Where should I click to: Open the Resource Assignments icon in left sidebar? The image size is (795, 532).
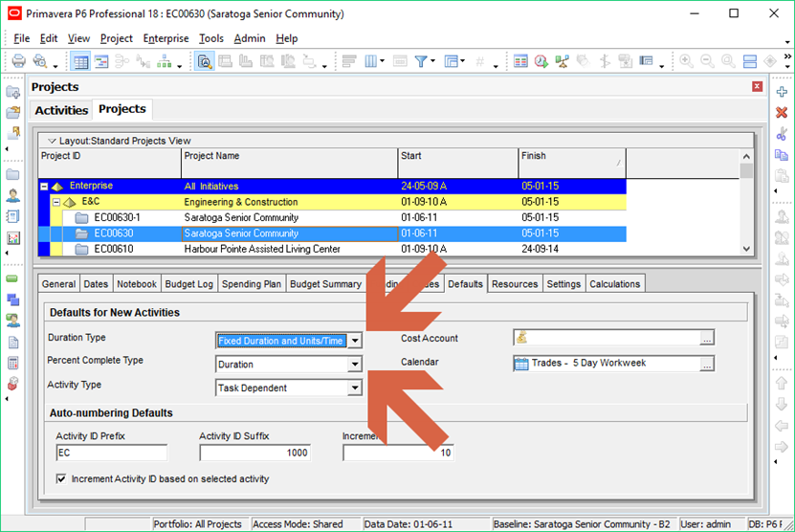pos(12,321)
